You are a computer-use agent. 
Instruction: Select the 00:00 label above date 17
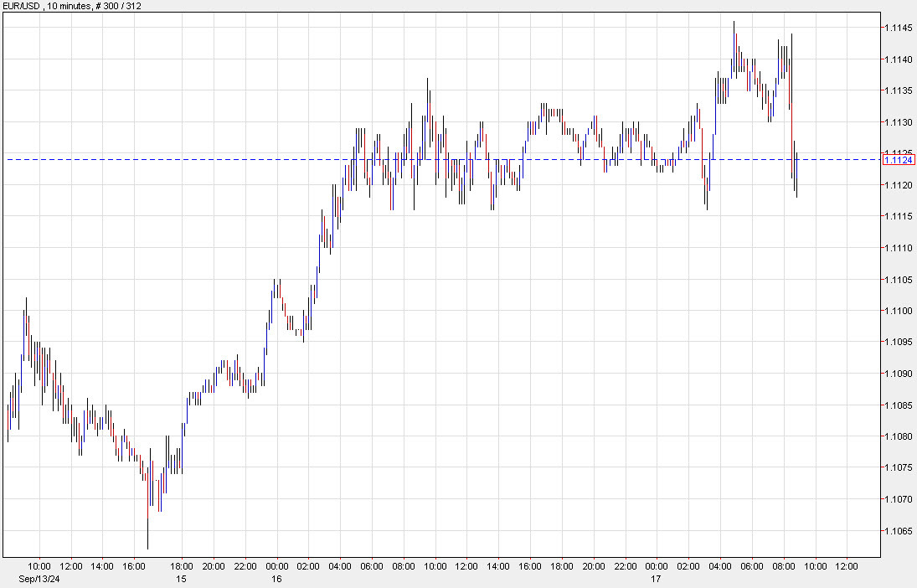[657, 566]
